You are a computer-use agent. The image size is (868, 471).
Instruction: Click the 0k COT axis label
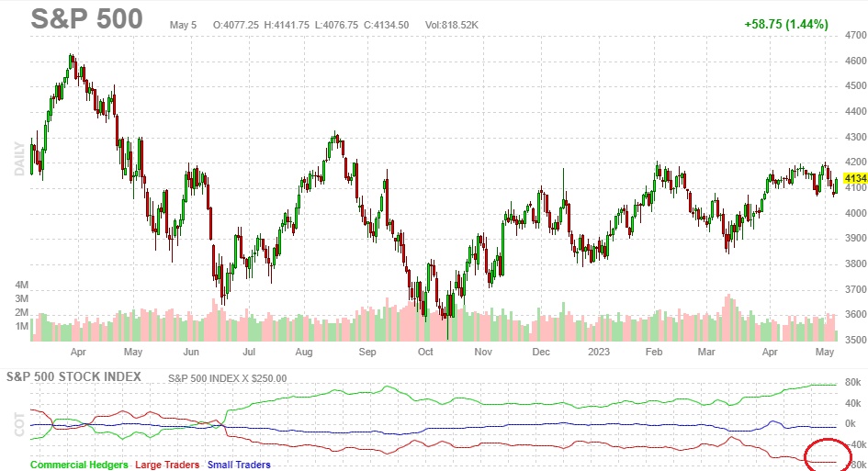pos(851,424)
